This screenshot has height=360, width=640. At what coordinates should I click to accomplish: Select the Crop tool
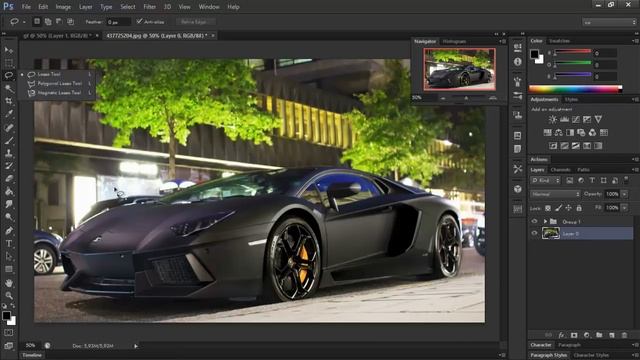[9, 101]
